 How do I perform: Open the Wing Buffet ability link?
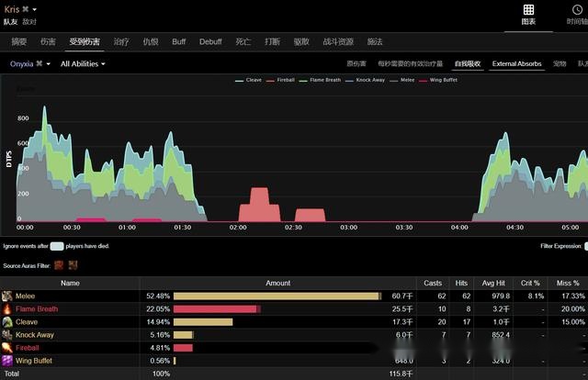point(34,361)
